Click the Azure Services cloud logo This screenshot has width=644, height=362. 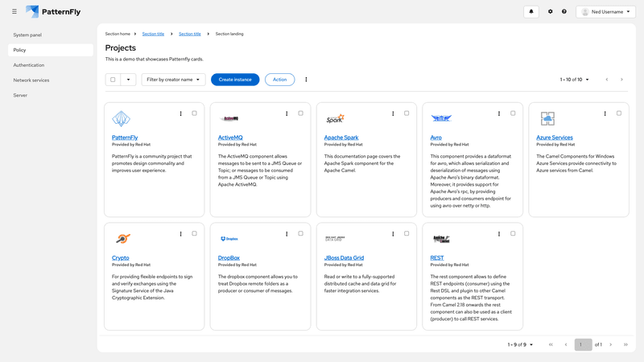[x=547, y=119]
